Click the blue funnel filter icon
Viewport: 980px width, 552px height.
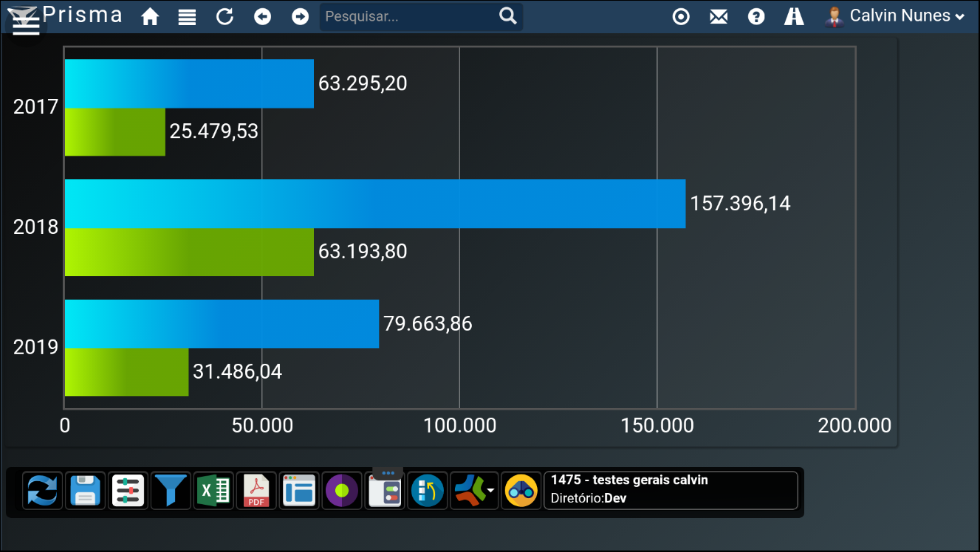(171, 491)
